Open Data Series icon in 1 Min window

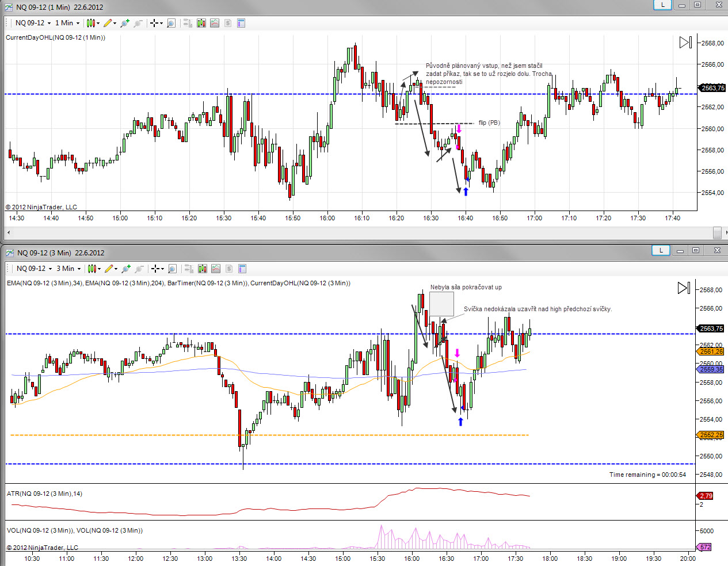pyautogui.click(x=201, y=23)
